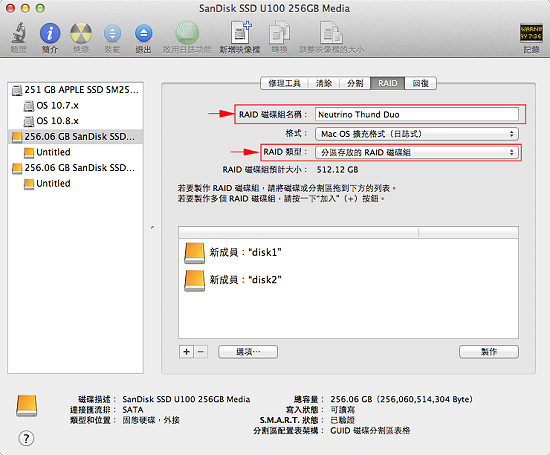Select the last Untitled volume in sidebar
Viewport: 550px width, 455px height.
(75, 183)
